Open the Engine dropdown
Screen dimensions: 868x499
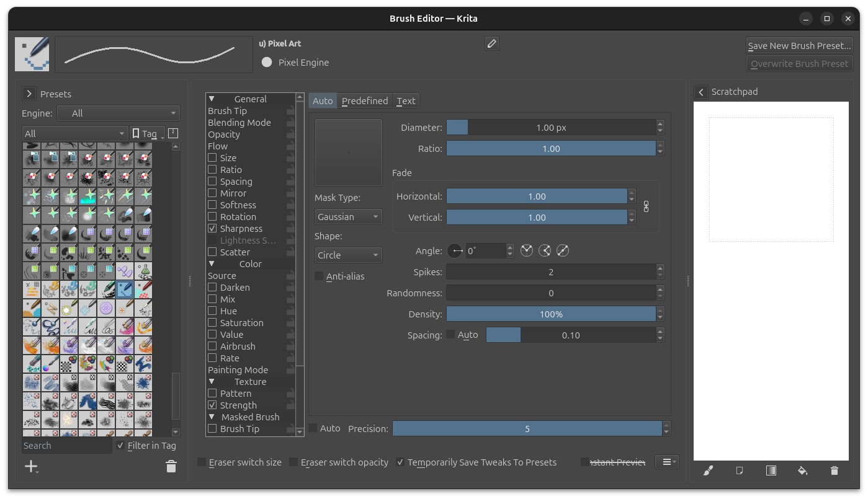(119, 113)
